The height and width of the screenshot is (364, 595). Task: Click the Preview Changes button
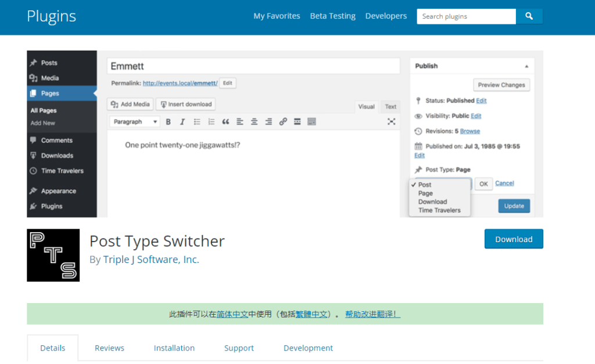(501, 85)
